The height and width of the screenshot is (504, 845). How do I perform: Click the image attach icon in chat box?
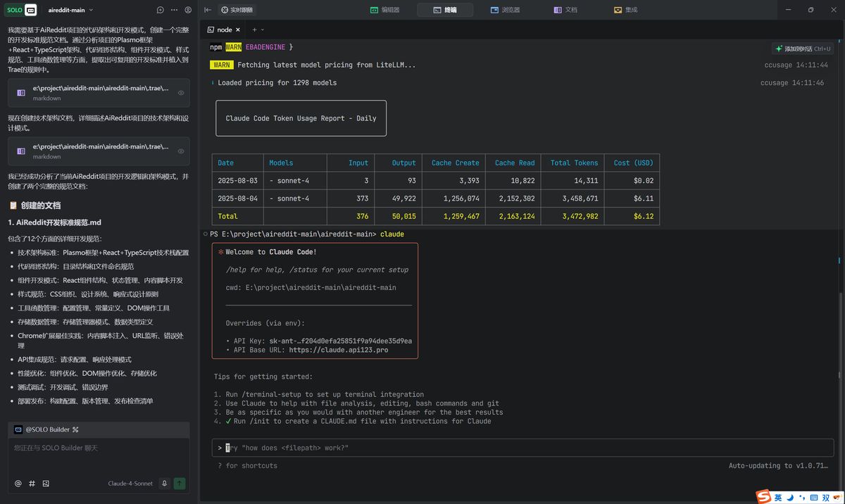click(46, 484)
